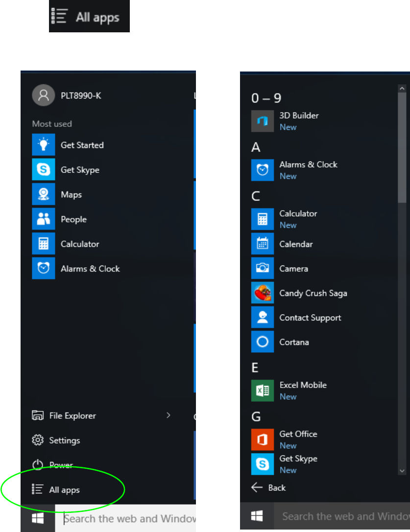Click All apps in left Start menu
The image size is (410, 532).
56,489
